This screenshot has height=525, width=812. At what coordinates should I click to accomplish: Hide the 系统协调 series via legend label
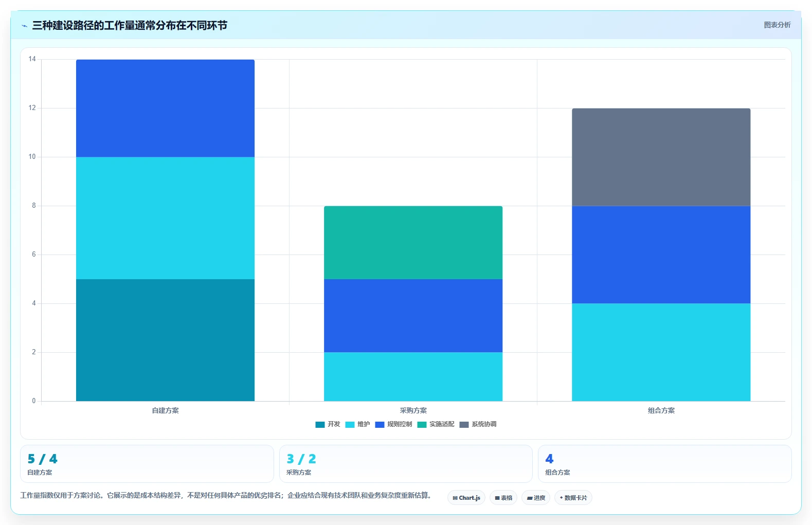(x=484, y=424)
